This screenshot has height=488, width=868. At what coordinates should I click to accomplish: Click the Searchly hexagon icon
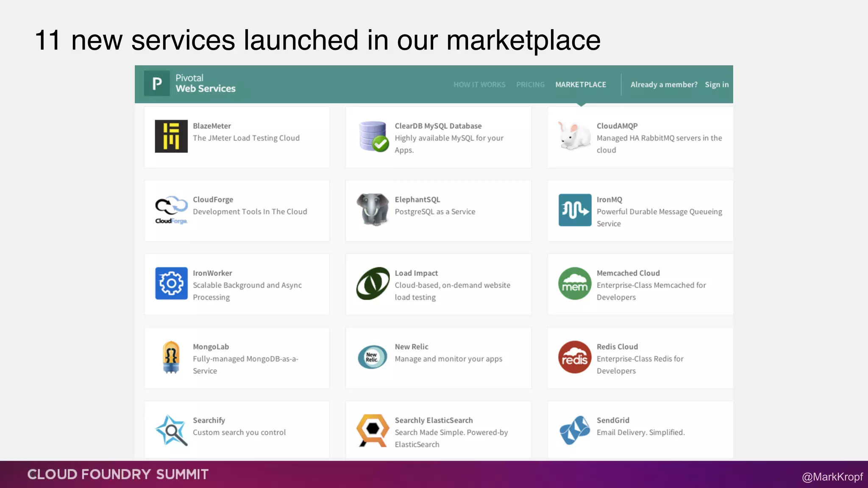[373, 430]
